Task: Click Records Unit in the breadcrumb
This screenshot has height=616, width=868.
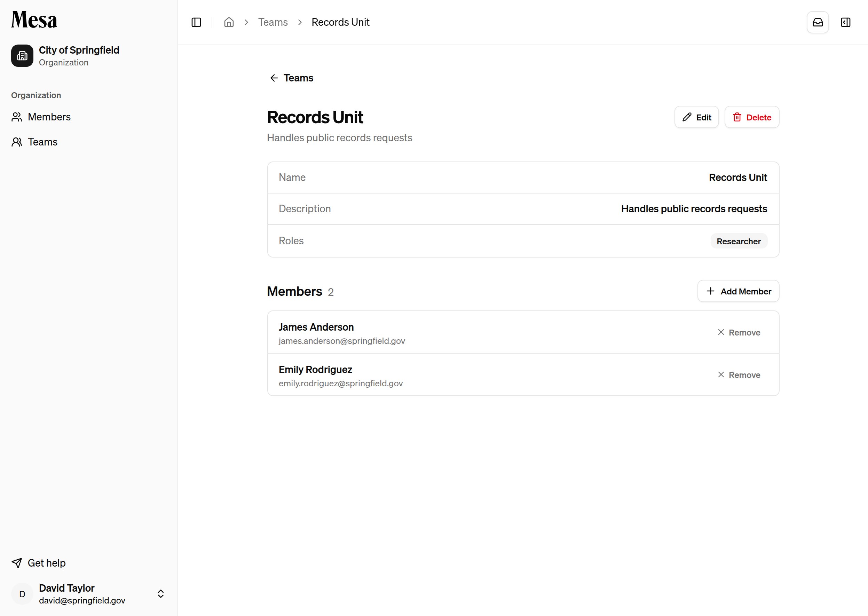Action: coord(340,22)
